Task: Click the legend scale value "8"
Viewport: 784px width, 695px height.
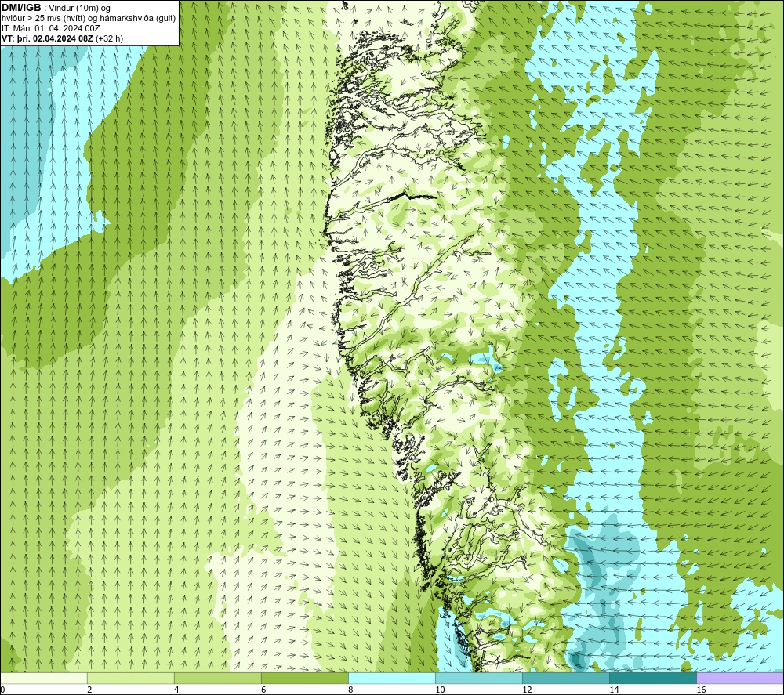Action: [350, 690]
